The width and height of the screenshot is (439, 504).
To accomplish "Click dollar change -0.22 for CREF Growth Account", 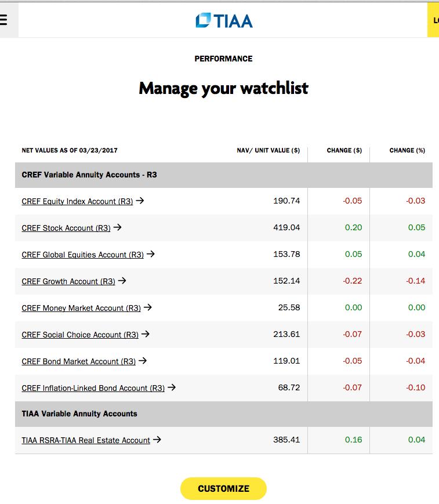I will point(352,281).
